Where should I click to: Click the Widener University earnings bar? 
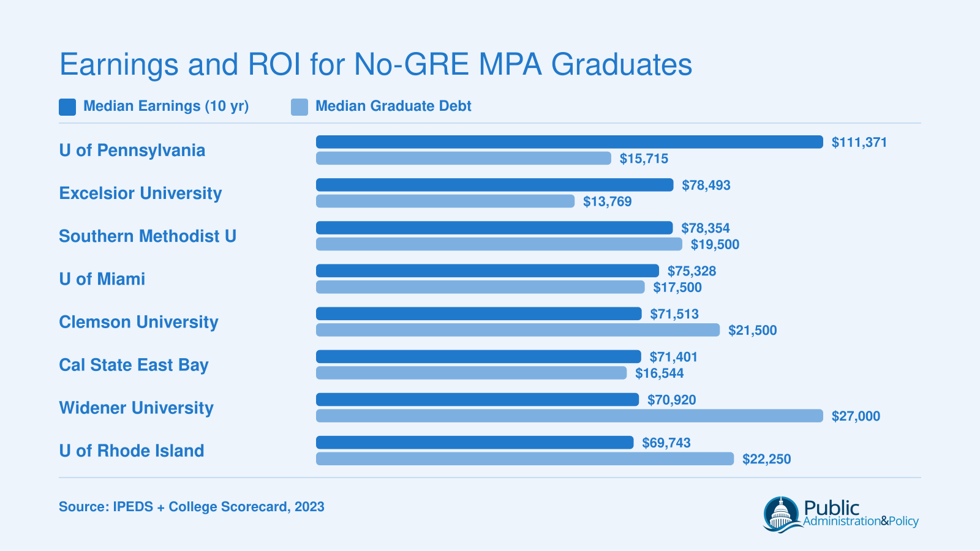(478, 400)
